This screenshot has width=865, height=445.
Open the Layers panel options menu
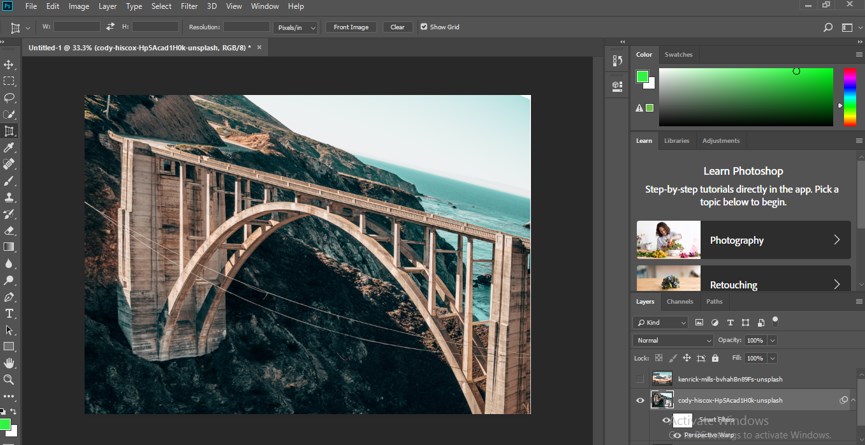tap(859, 302)
